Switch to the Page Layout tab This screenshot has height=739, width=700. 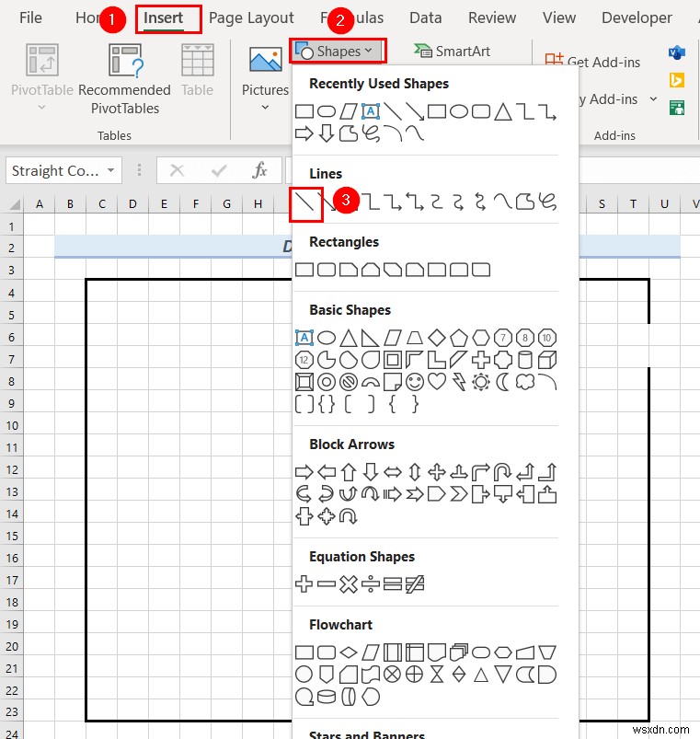pos(251,17)
